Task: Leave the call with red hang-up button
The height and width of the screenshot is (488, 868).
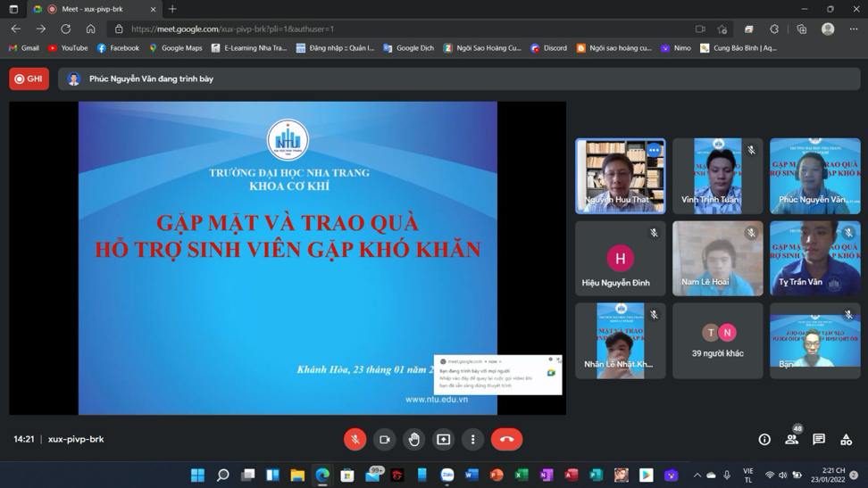Action: coord(506,439)
